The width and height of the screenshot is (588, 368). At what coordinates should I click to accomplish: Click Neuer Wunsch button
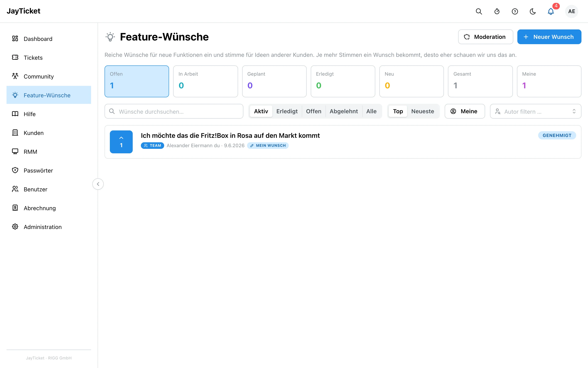point(549,37)
